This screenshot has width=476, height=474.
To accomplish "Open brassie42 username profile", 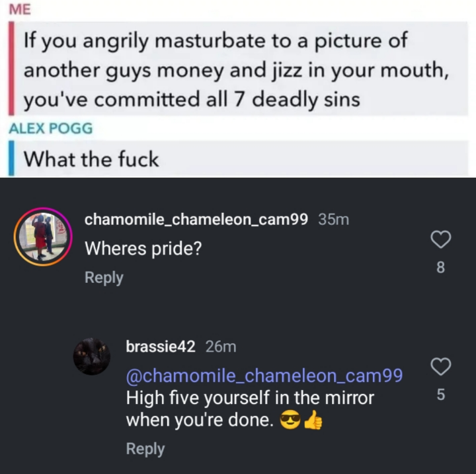I will (x=160, y=346).
